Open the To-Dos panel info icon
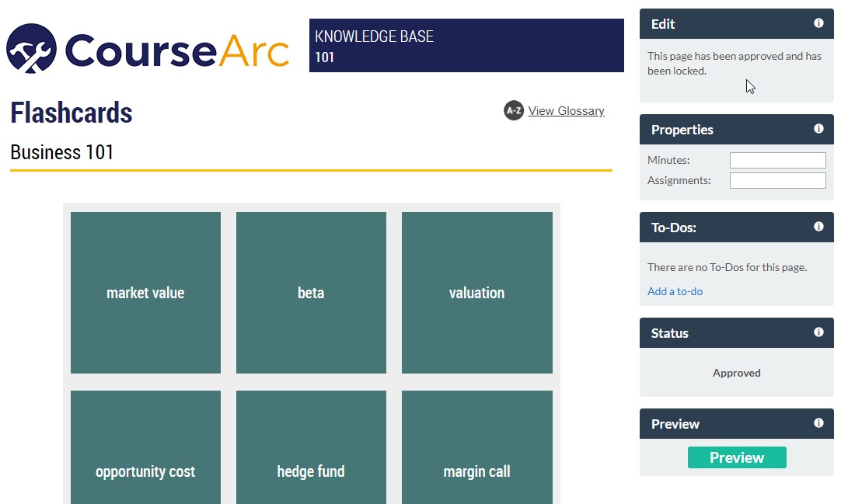 818,227
